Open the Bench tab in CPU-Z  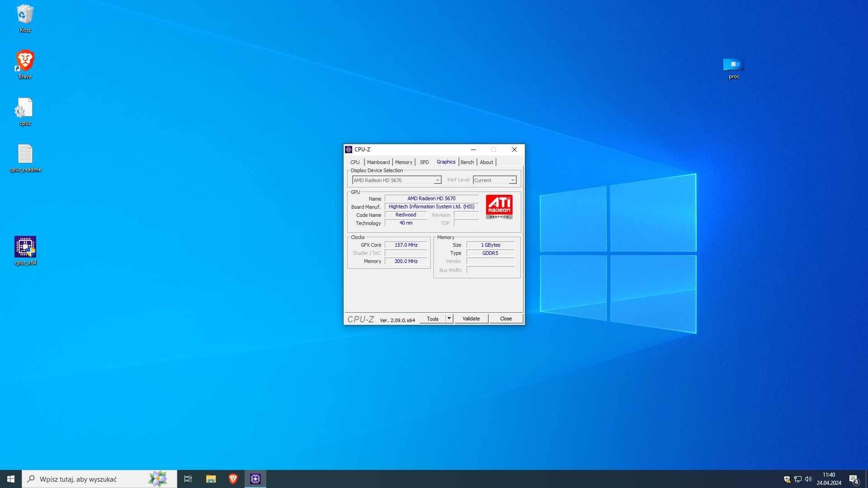click(x=467, y=162)
